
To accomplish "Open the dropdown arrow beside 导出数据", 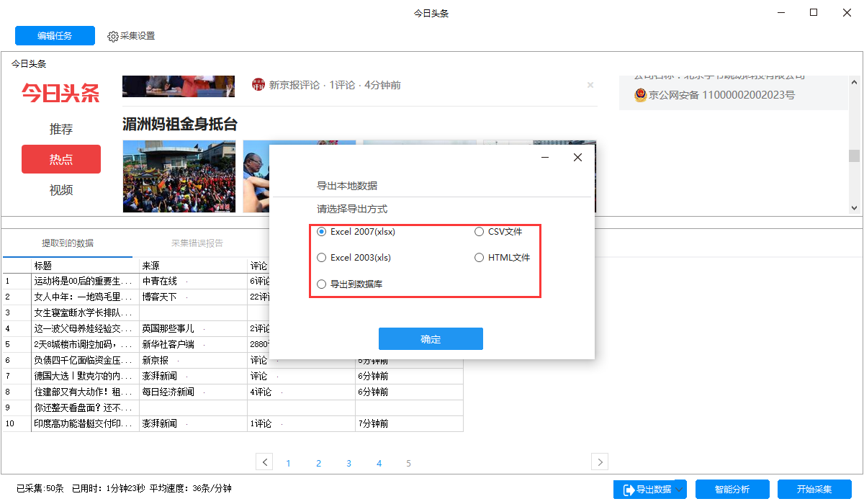I will click(x=680, y=490).
